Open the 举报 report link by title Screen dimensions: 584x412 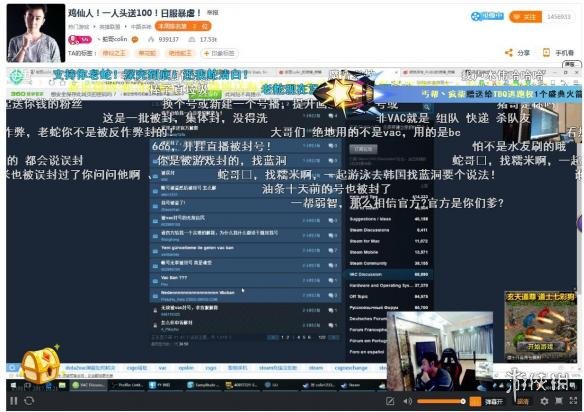213,13
